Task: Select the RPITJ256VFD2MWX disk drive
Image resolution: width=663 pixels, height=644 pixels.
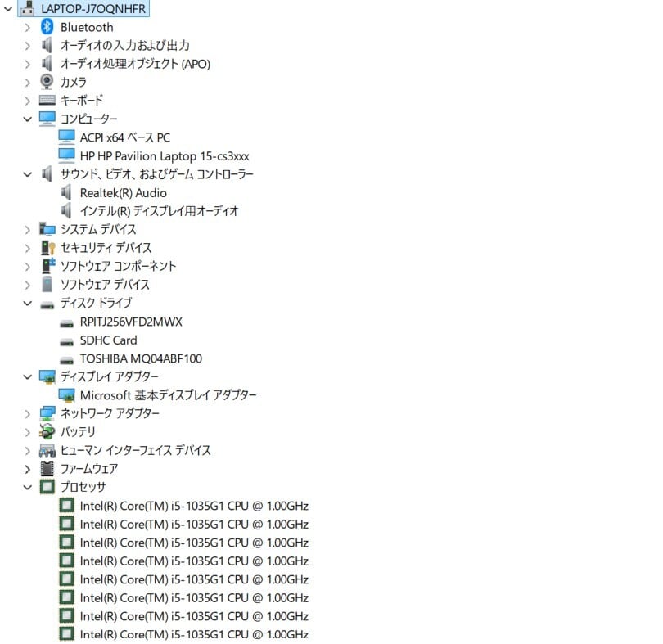Action: pyautogui.click(x=131, y=322)
